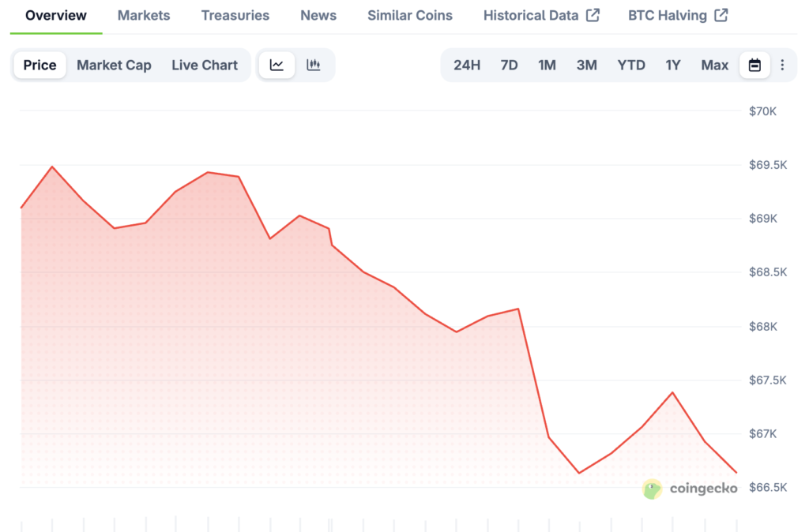Set time range to 24H
The height and width of the screenshot is (532, 809).
(x=467, y=66)
